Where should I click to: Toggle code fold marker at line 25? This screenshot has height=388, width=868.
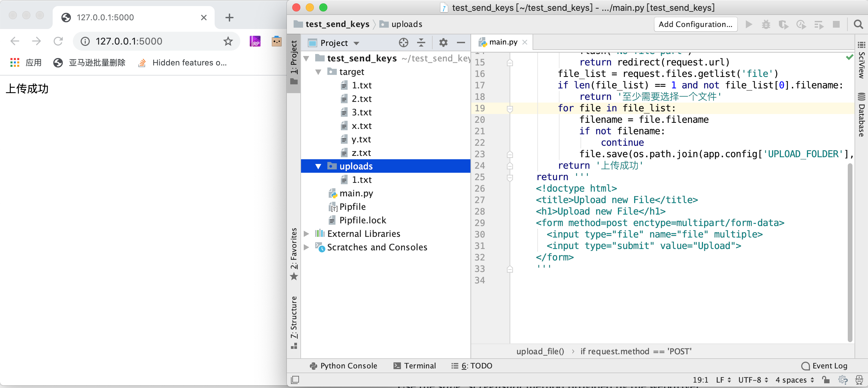pyautogui.click(x=510, y=177)
